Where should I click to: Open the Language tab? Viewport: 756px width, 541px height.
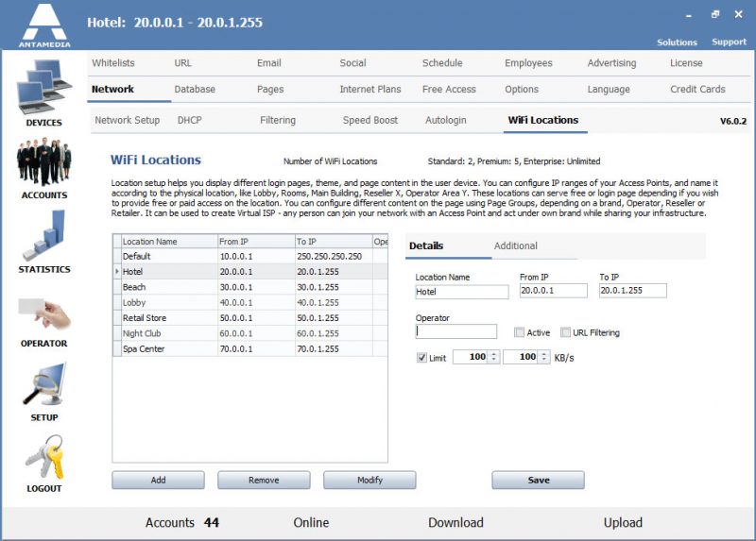pos(609,89)
